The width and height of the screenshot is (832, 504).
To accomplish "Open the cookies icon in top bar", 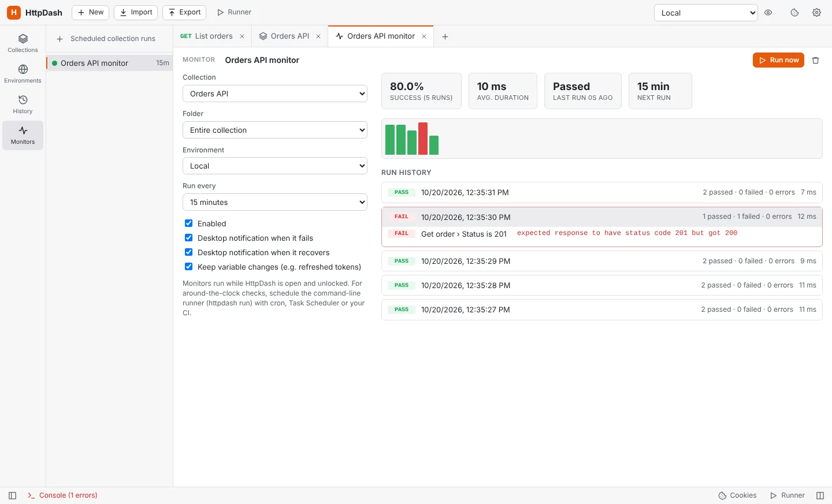I will [795, 13].
